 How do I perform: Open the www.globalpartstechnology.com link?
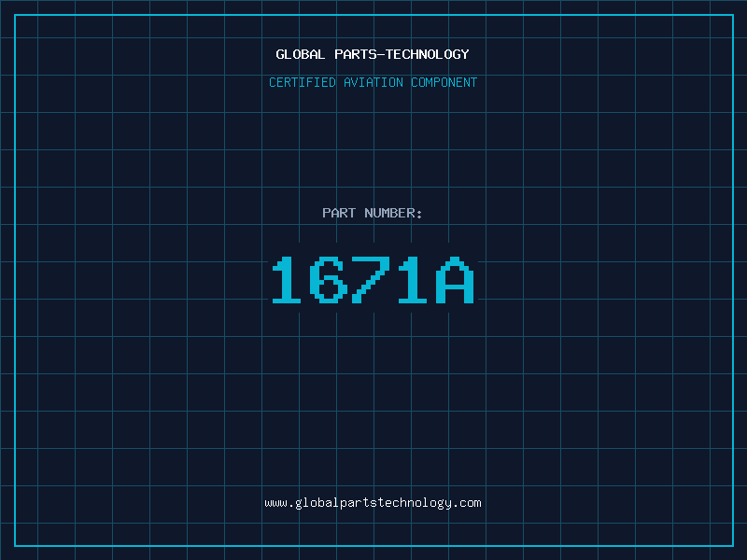tap(373, 503)
